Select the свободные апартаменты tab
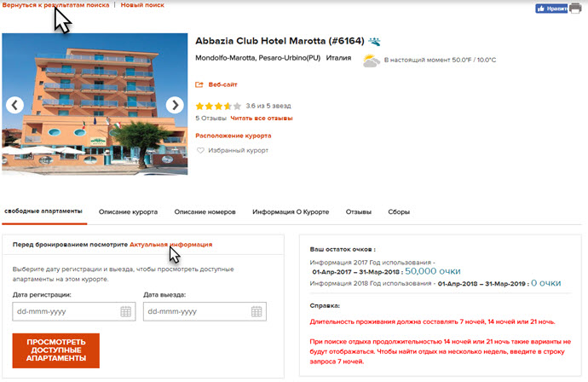The width and height of the screenshot is (588, 382). [x=43, y=211]
